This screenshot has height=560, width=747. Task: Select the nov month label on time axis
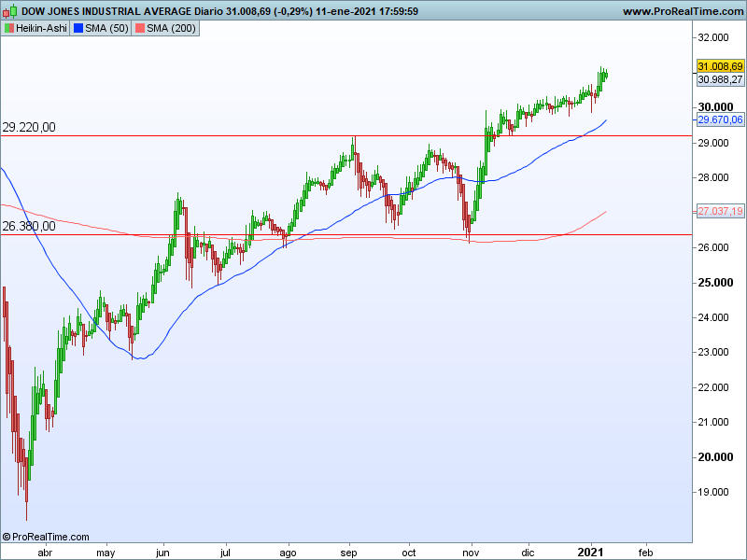471,553
